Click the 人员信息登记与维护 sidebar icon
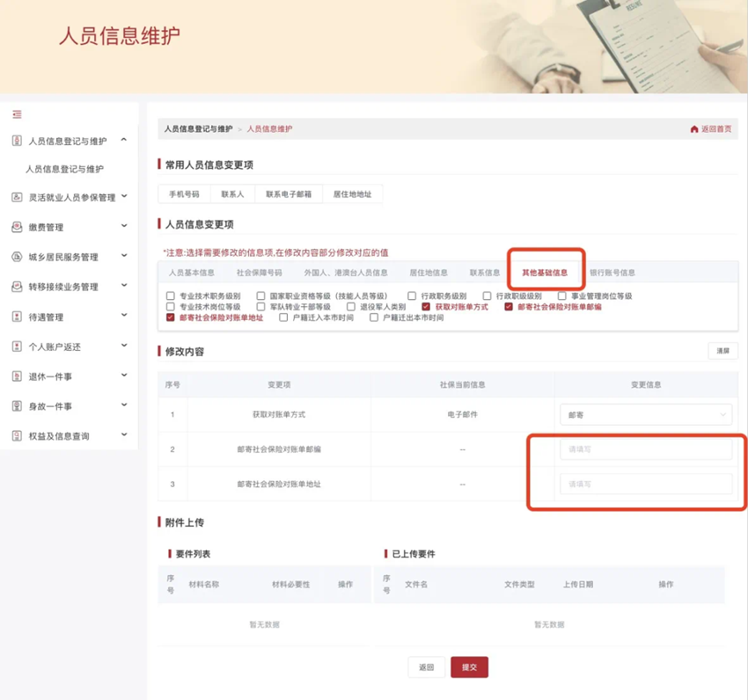The image size is (748, 700). point(17,141)
